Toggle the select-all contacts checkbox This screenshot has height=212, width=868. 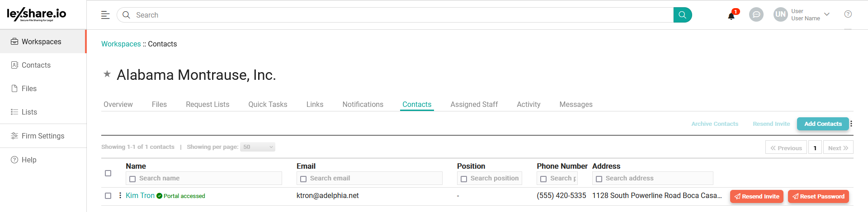(108, 173)
